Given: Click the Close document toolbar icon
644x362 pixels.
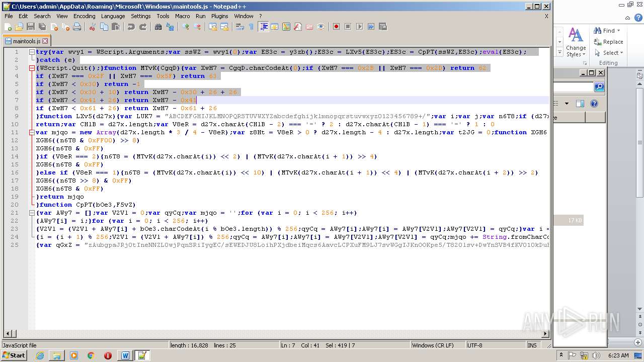Looking at the screenshot, I should (x=54, y=27).
